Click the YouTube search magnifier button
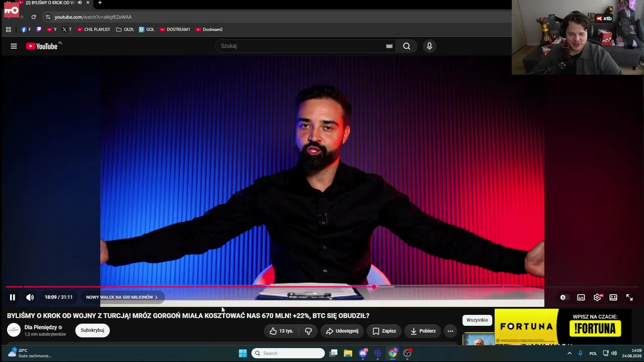This screenshot has height=362, width=644. pos(407,46)
